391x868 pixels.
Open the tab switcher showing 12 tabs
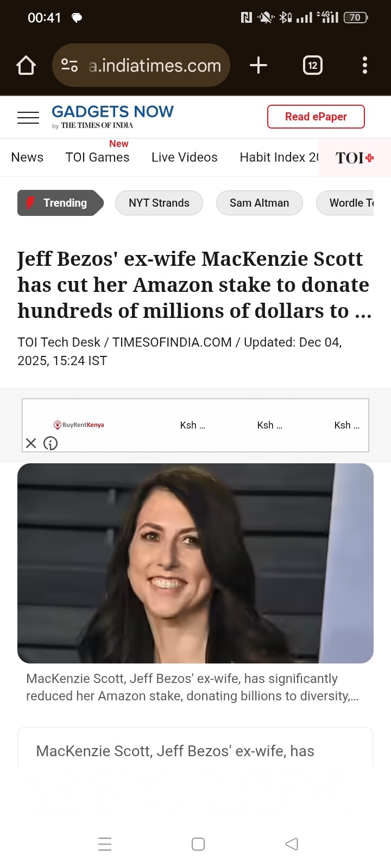tap(312, 66)
